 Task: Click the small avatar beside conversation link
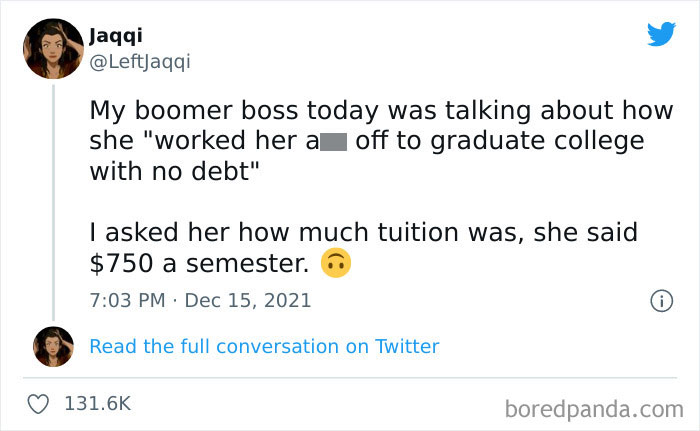coord(54,346)
